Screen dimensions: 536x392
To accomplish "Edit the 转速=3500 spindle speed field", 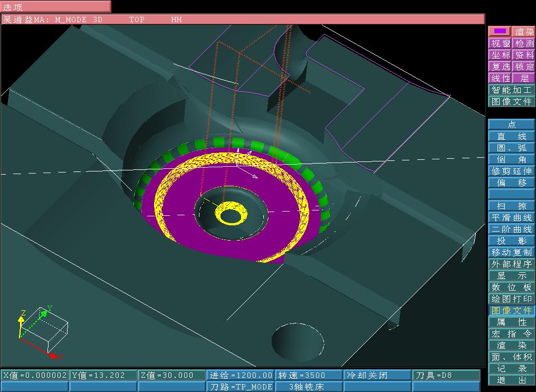I will click(x=309, y=375).
